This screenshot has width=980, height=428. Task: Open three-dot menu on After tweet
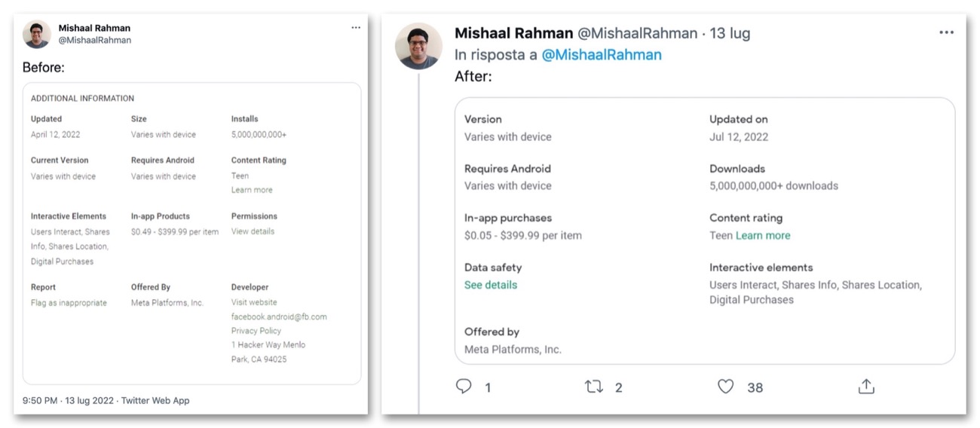tap(946, 32)
